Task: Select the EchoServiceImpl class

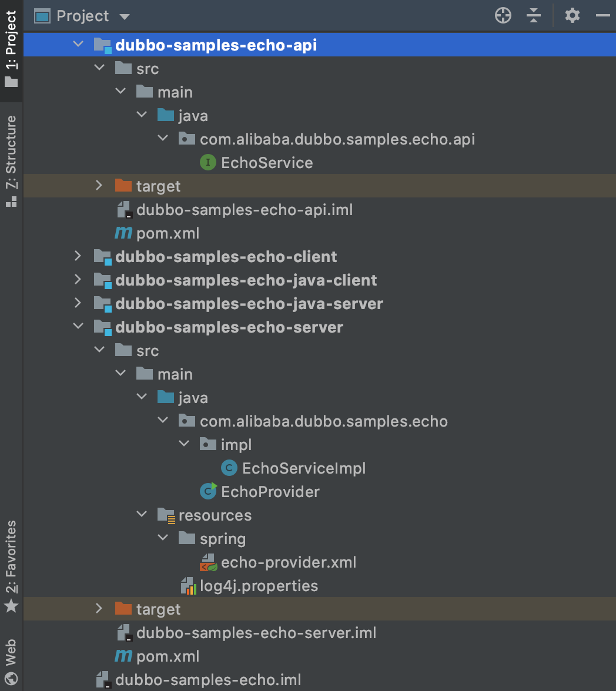Action: [x=303, y=468]
